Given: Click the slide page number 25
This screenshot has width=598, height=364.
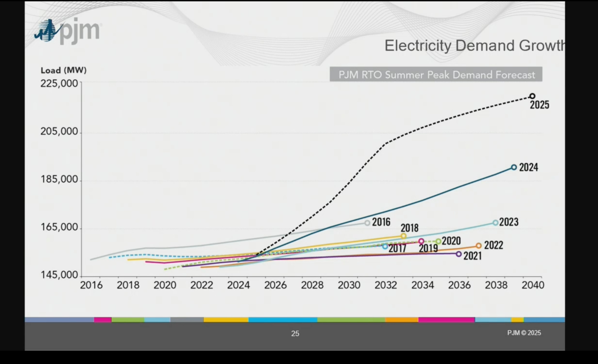Looking at the screenshot, I should [295, 334].
